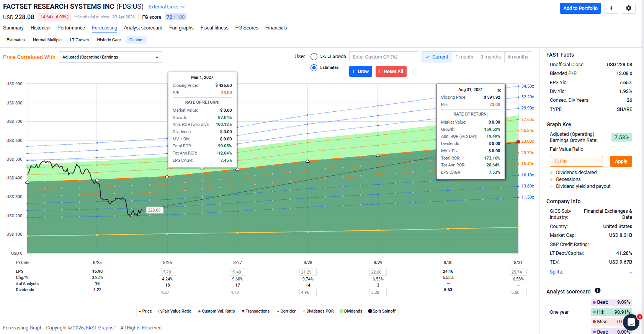Open the Historical tab
The image size is (644, 334).
pos(41,28)
